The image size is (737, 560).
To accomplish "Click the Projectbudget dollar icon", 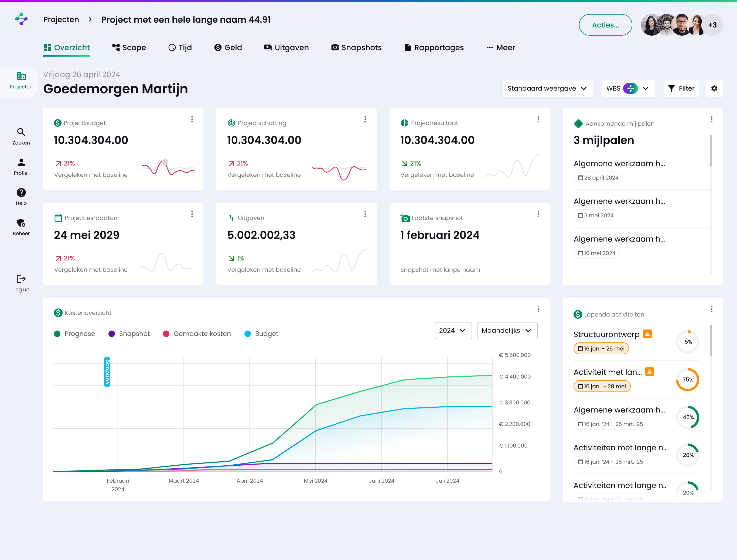I will (58, 123).
